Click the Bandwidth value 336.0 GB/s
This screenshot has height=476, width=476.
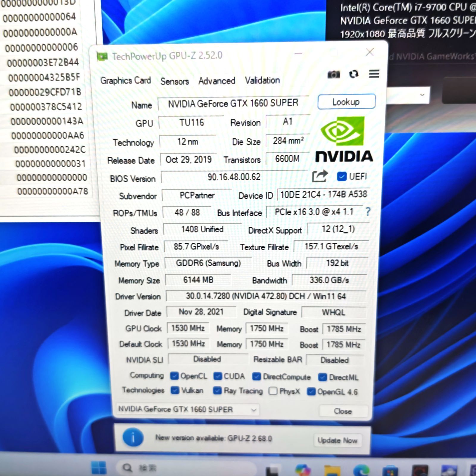click(329, 280)
